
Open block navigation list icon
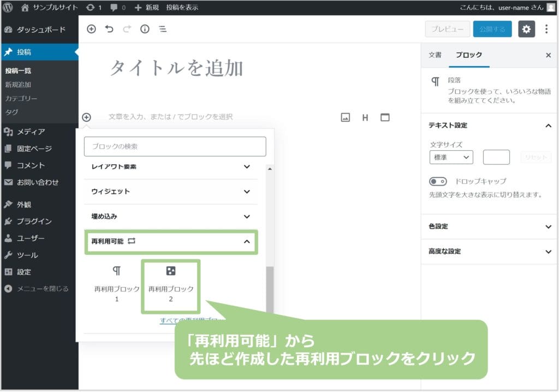pos(162,29)
